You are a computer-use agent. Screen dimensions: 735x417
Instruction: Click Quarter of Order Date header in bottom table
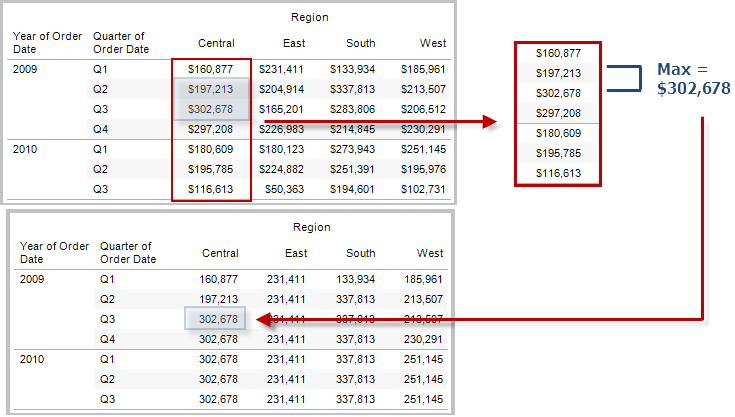[x=128, y=253]
